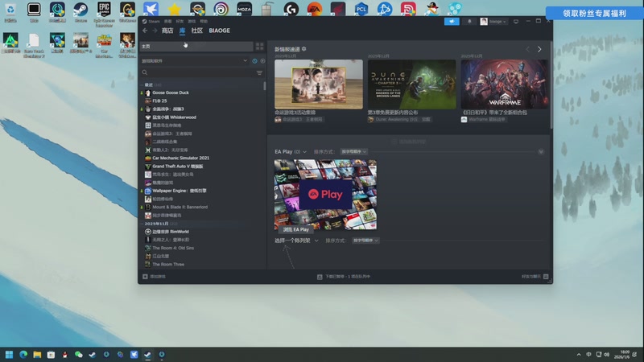Open the advanced filter options icon

[x=259, y=72]
